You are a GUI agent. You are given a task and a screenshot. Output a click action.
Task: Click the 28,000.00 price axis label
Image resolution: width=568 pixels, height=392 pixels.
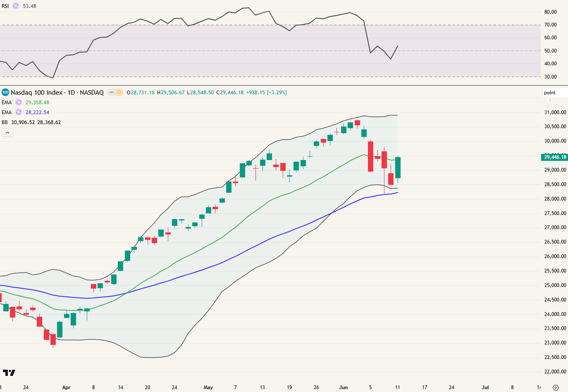pos(556,199)
